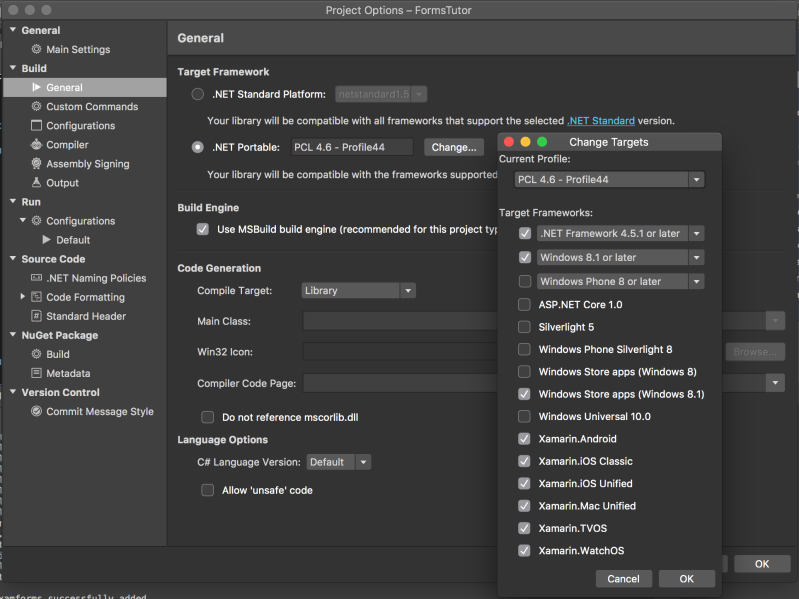
Task: Click the Compiler robot icon
Action: 36,144
